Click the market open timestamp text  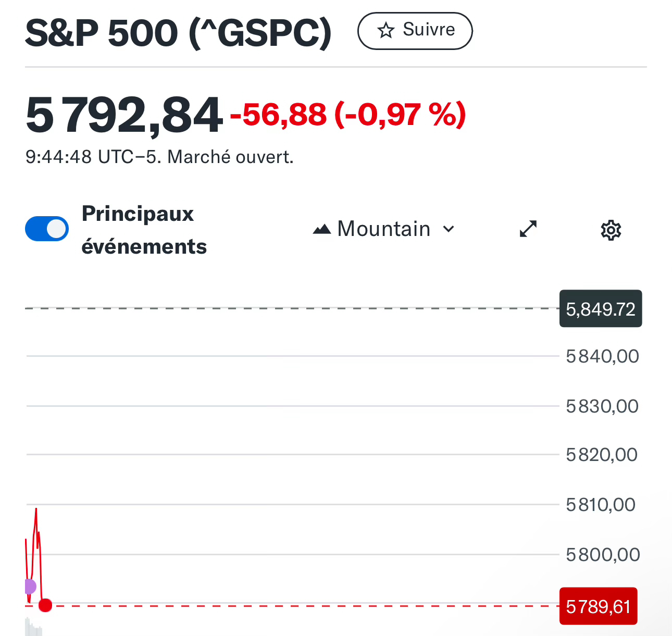click(x=159, y=157)
